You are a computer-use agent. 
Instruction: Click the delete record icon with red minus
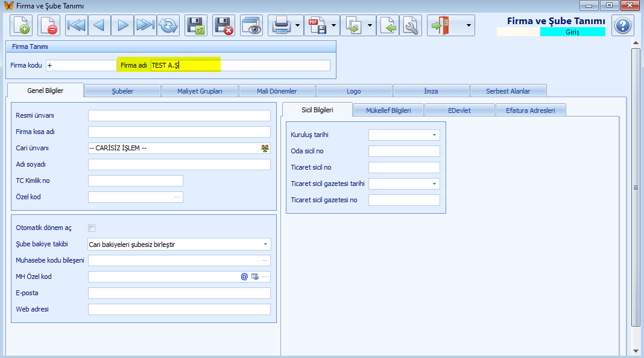point(49,25)
